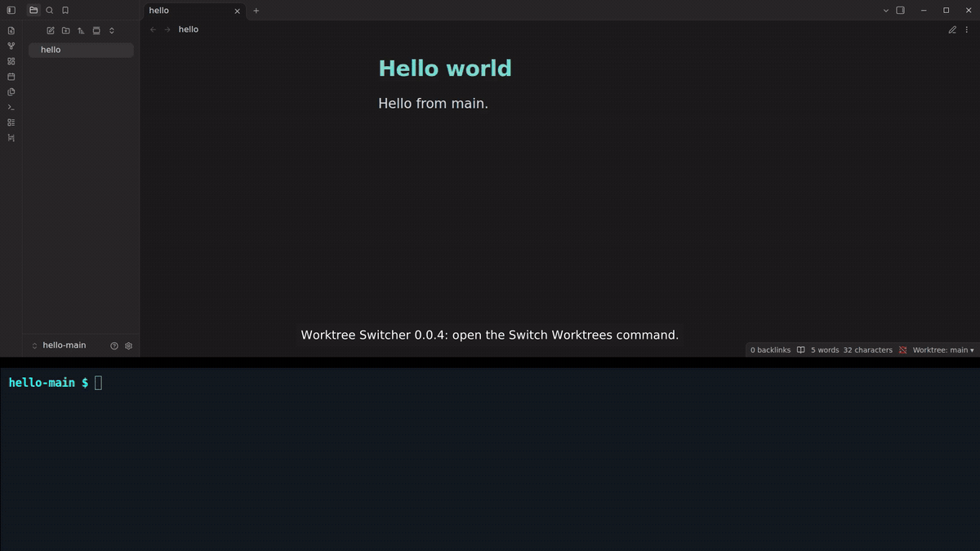Viewport: 980px width, 551px height.
Task: Create a new note in file explorer
Action: point(51,31)
